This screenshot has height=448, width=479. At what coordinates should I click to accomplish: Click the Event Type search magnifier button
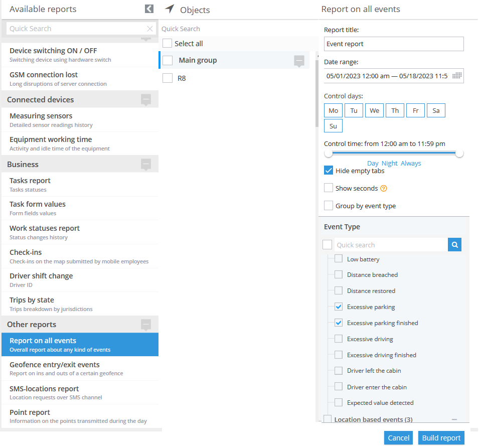454,245
